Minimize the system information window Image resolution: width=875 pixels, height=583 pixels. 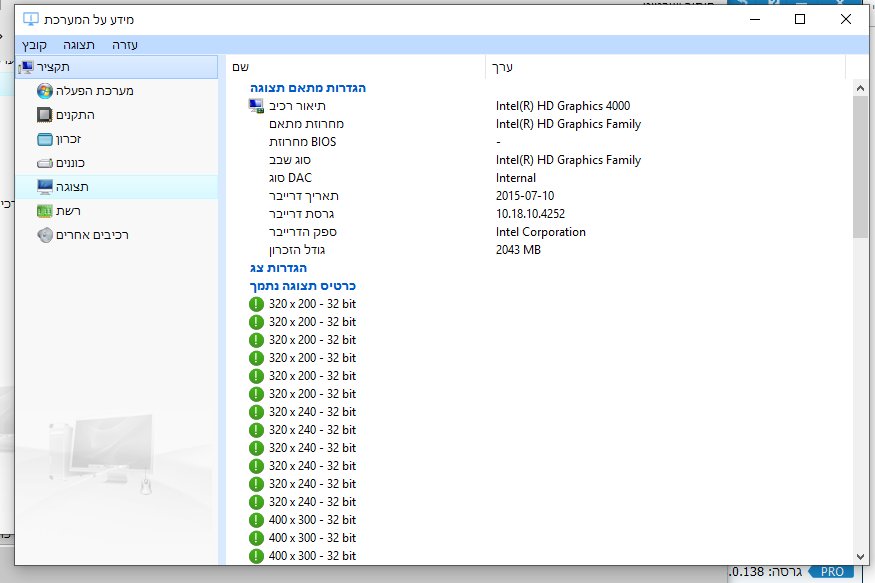click(754, 20)
